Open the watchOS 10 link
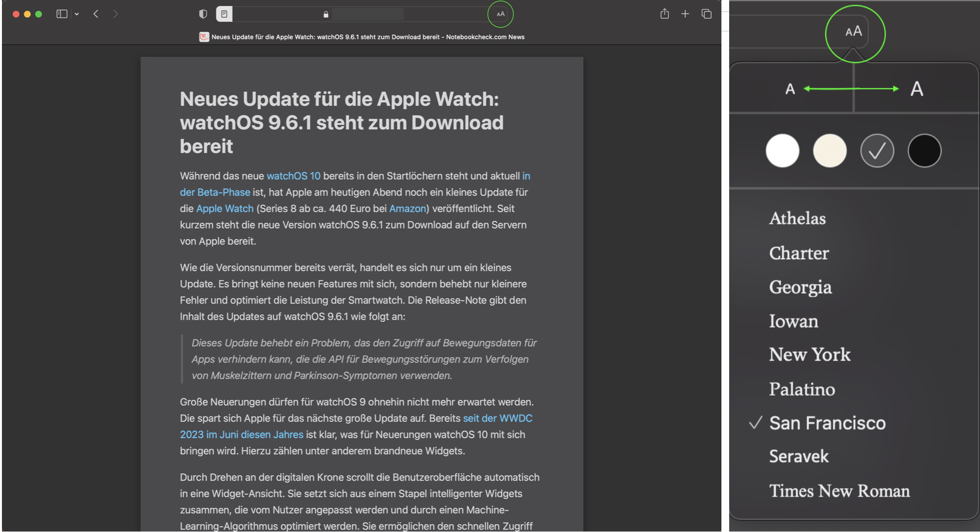This screenshot has height=532, width=980. [x=294, y=176]
